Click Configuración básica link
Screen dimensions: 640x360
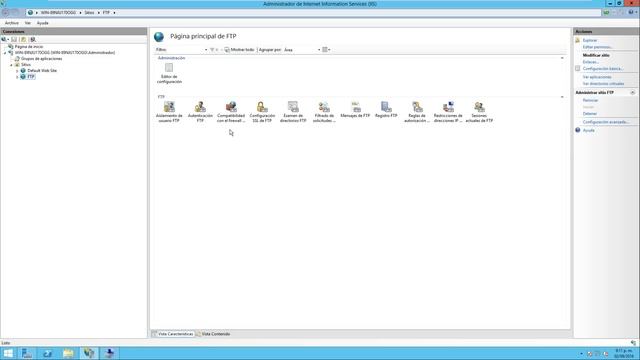(603, 69)
